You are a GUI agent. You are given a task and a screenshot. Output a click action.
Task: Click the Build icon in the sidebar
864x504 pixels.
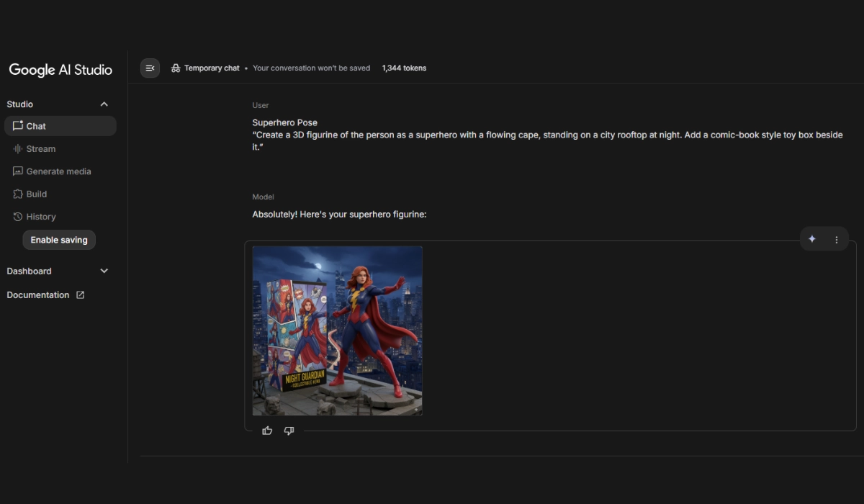18,194
